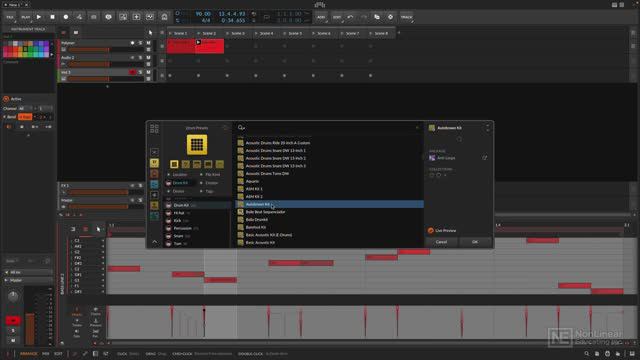Mute the Polymer track
This screenshot has width=640, height=360.
coord(148,43)
